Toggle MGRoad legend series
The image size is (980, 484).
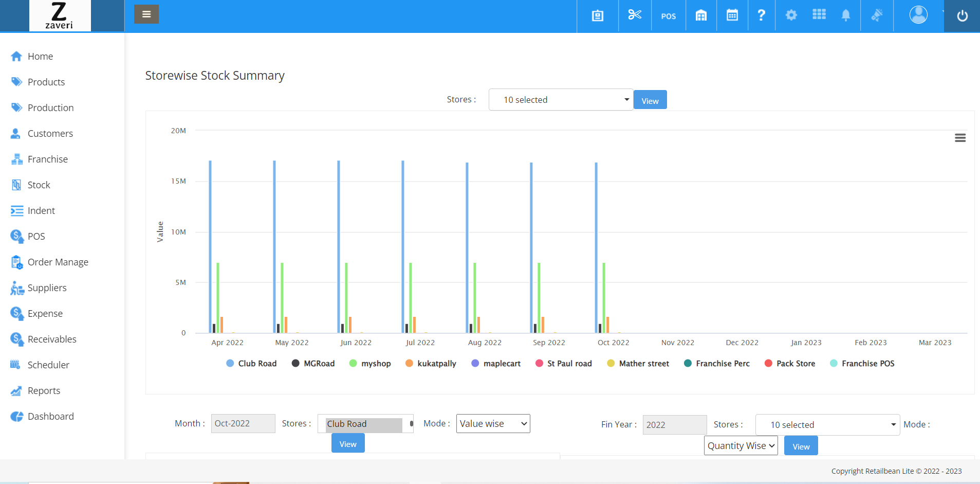[313, 363]
